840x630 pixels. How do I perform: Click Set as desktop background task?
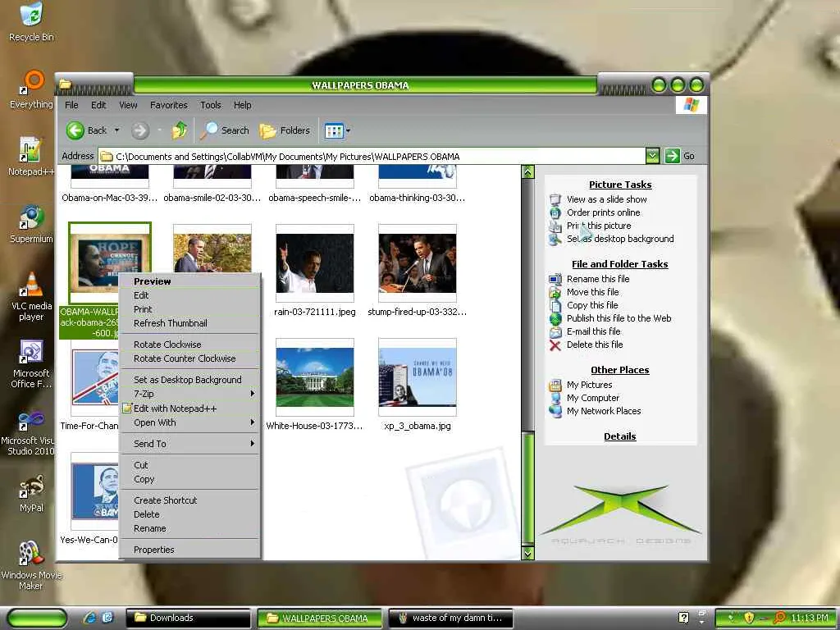(x=620, y=239)
